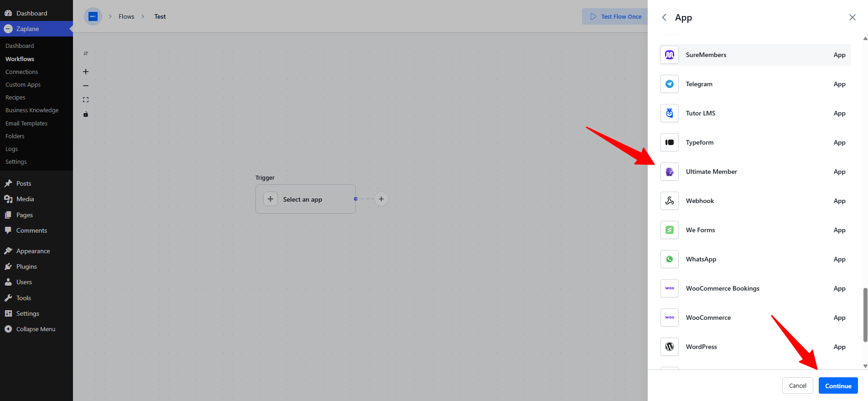
Task: Open Zaplane Settings submenu
Action: [x=16, y=161]
